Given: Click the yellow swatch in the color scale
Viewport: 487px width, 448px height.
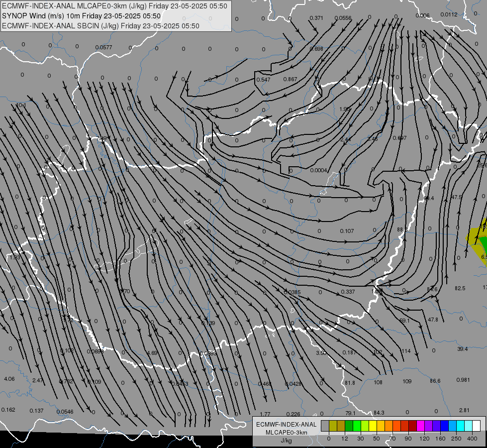Looking at the screenshot, I should coord(373,426).
